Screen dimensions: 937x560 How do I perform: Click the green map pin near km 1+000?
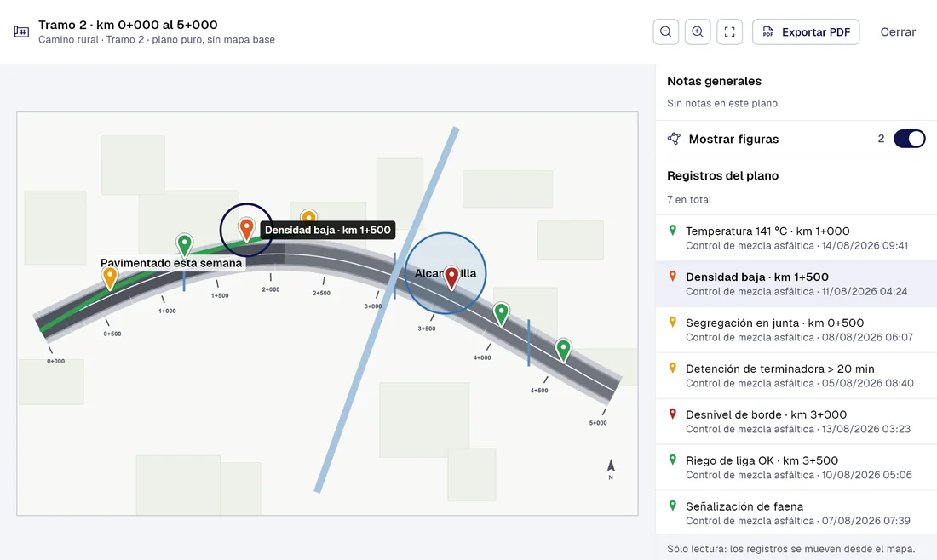(x=184, y=244)
